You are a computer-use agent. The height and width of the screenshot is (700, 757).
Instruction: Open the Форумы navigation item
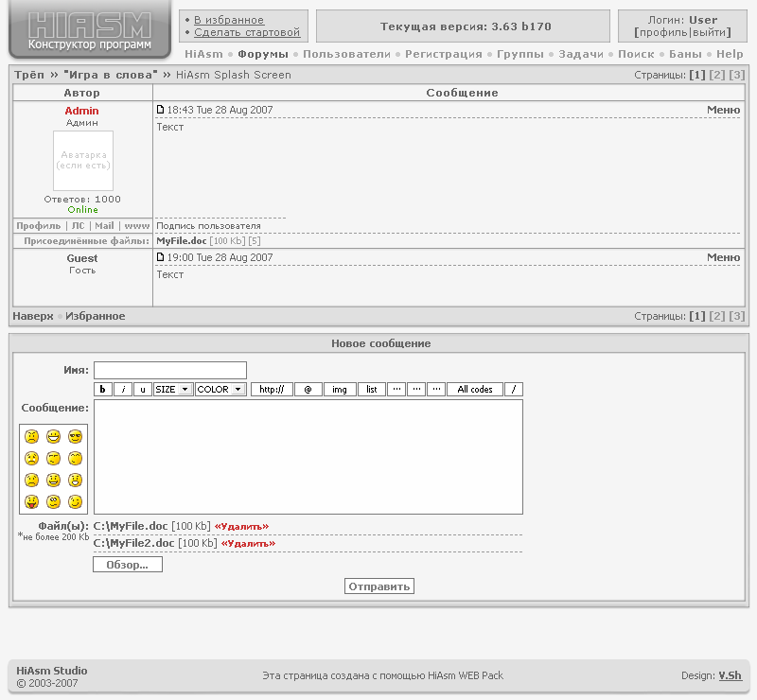click(263, 55)
